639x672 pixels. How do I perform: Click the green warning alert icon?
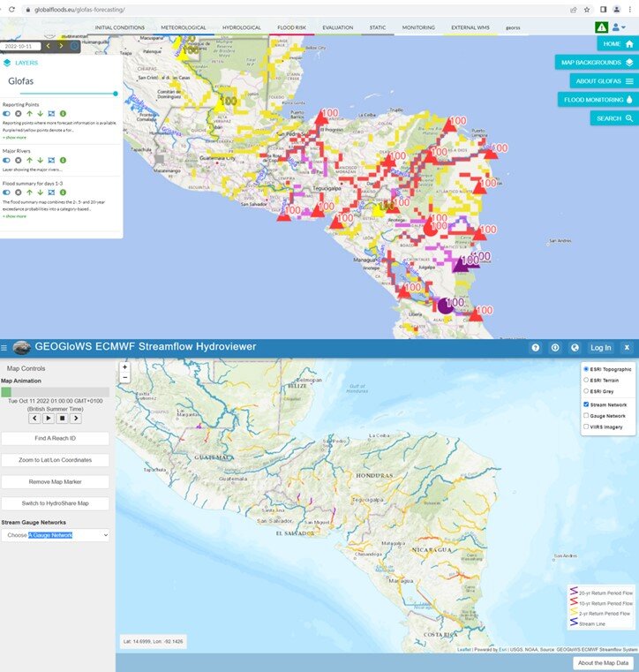coord(601,27)
